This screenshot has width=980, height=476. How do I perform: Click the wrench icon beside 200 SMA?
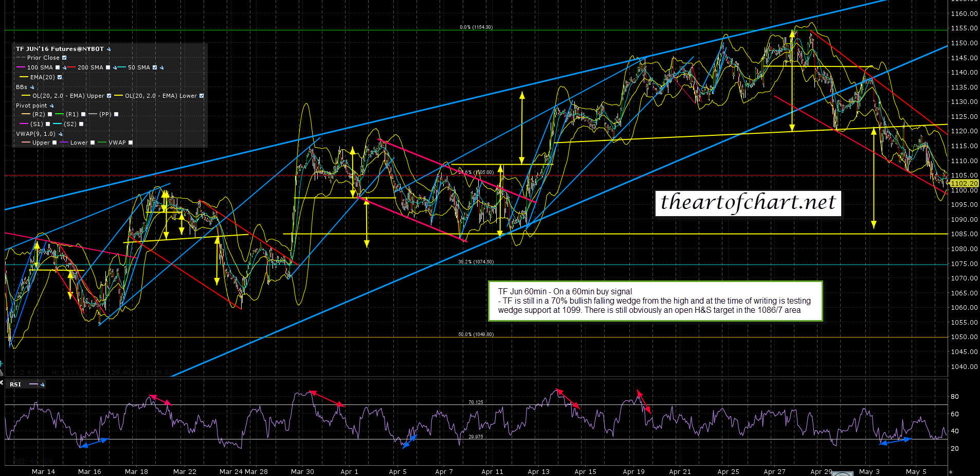(115, 67)
